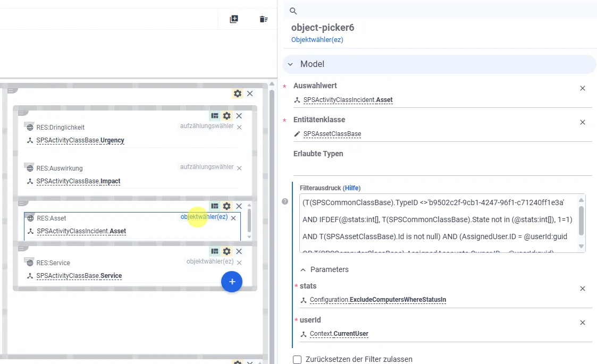Collapse the Model section
Screen dimensions: 597x364
[x=291, y=64]
